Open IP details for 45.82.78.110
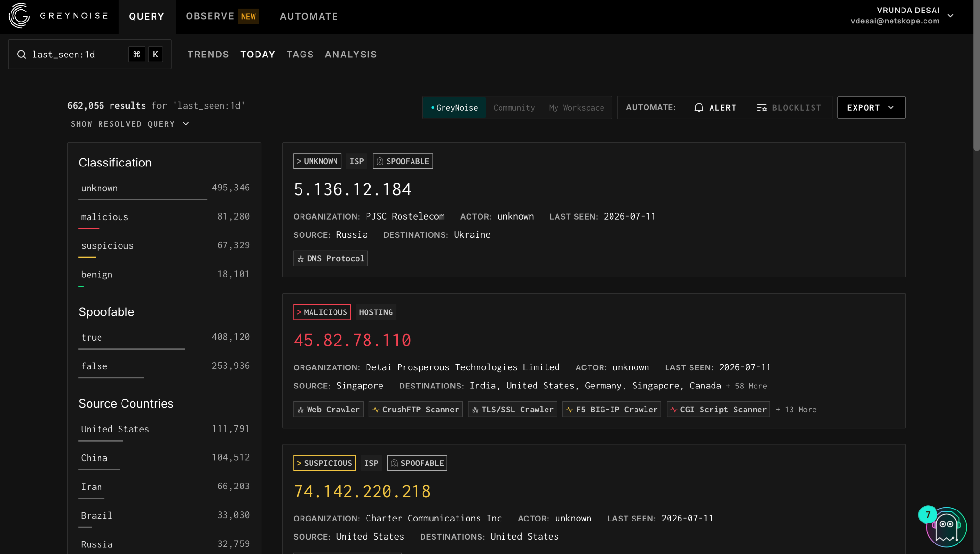 coord(353,341)
